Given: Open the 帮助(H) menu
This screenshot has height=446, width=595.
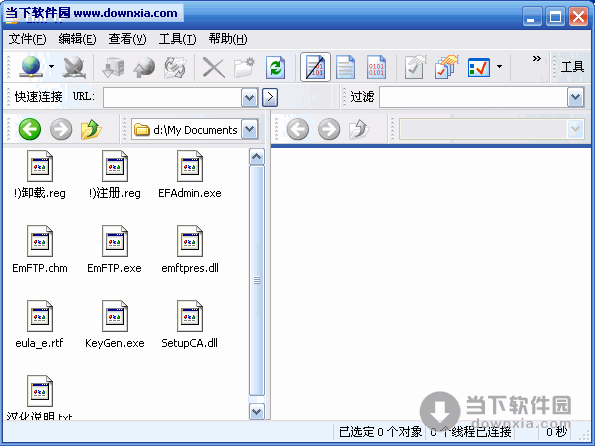Looking at the screenshot, I should point(228,39).
